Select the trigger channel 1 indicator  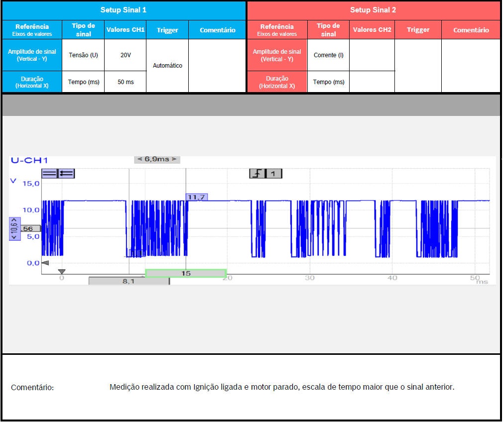coord(273,173)
